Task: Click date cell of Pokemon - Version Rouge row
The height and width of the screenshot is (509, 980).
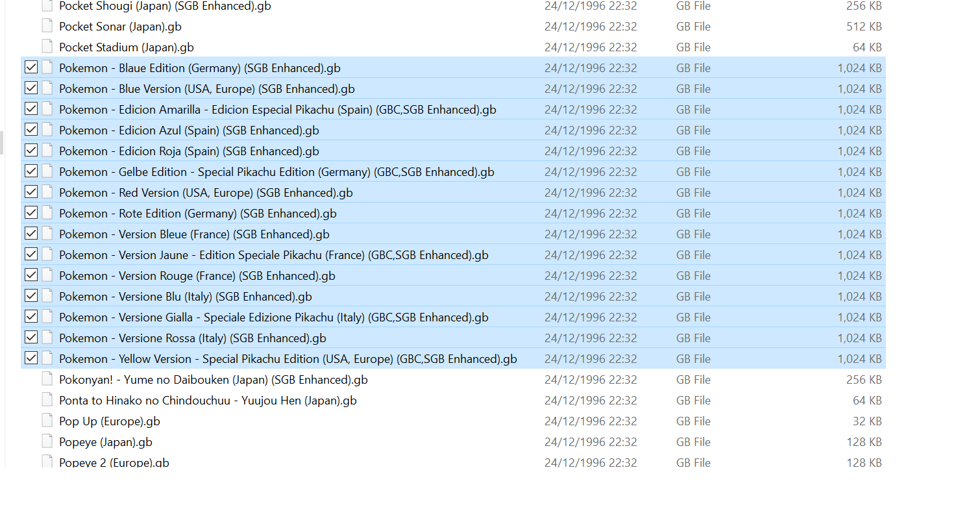Action: (591, 276)
